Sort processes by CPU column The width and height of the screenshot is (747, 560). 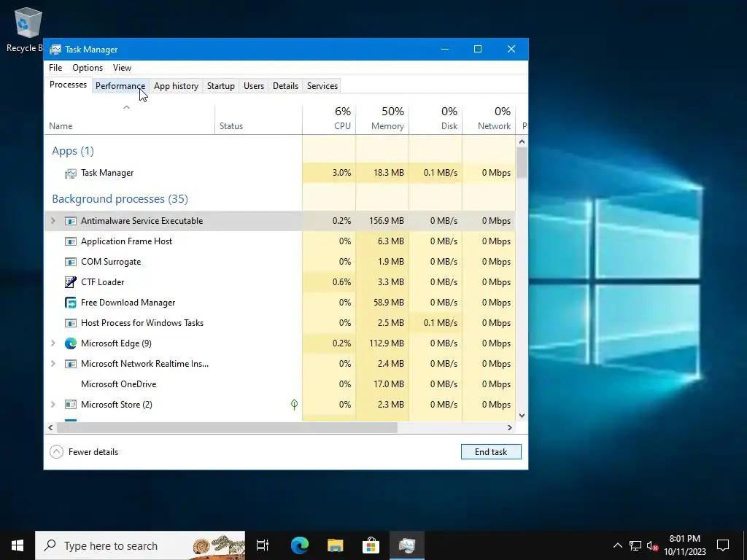pos(329,119)
